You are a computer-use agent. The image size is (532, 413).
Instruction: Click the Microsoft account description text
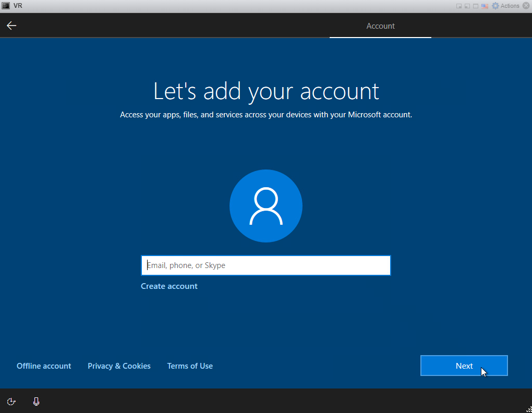pyautogui.click(x=266, y=115)
